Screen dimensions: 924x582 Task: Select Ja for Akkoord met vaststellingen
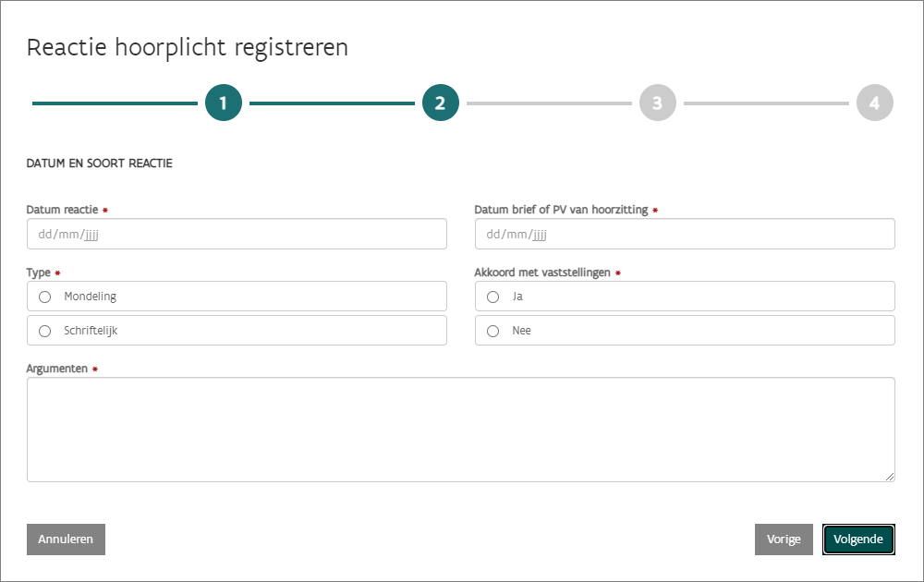pyautogui.click(x=492, y=297)
